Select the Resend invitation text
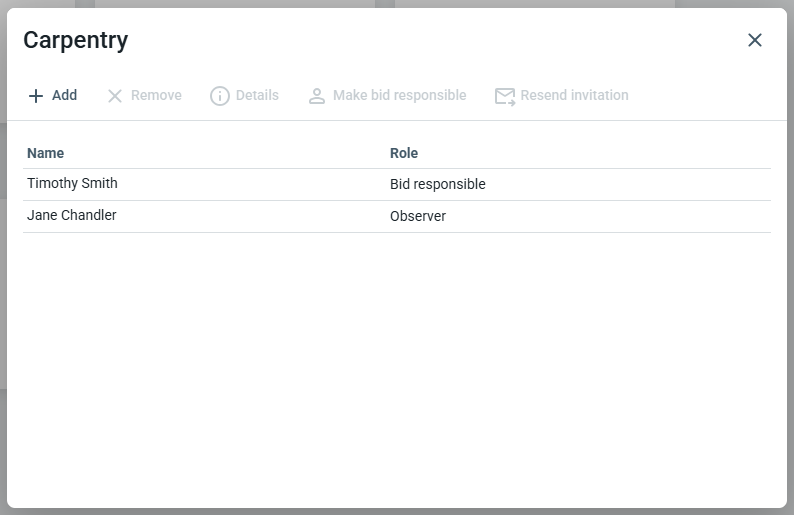 [x=574, y=96]
